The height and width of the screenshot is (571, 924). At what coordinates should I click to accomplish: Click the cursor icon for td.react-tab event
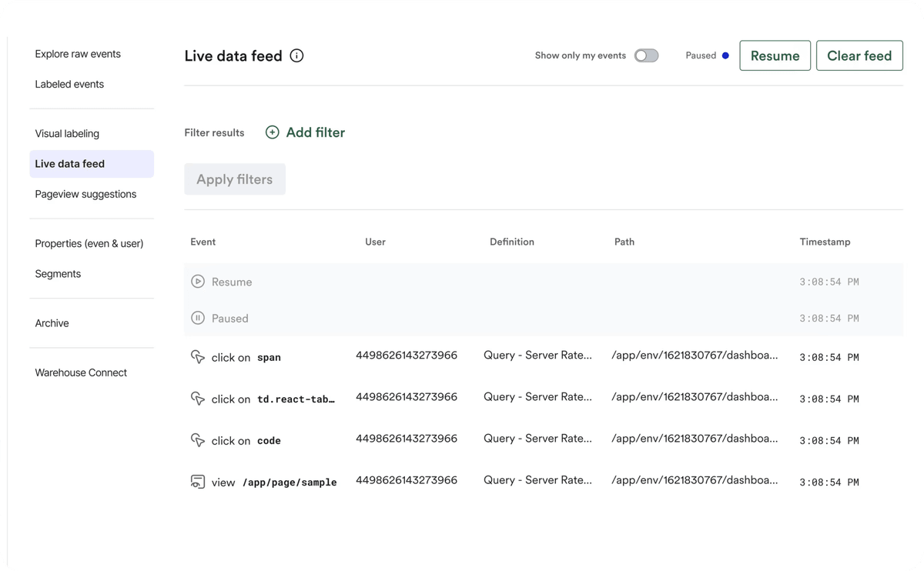(x=198, y=399)
